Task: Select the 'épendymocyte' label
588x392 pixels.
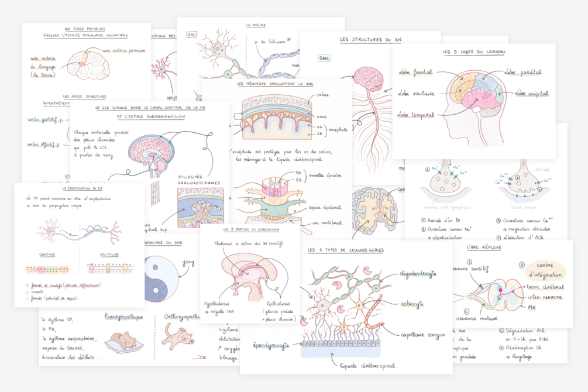Action: 271,345
